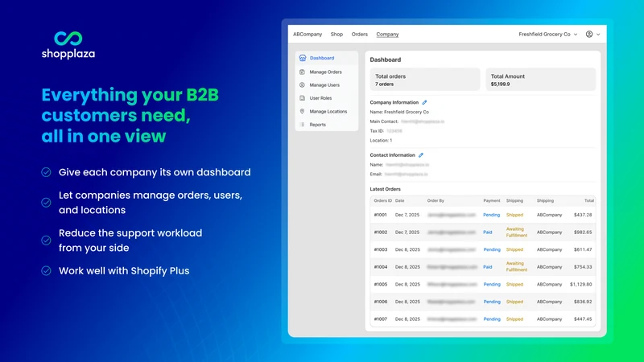644x362 pixels.
Task: Open Manage Locations in sidebar
Action: tap(328, 111)
